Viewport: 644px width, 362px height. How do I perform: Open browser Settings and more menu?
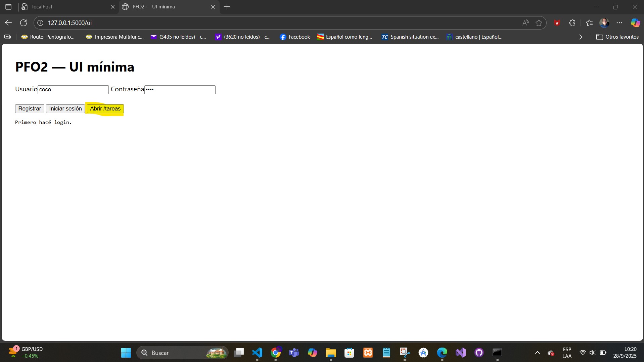(x=619, y=23)
